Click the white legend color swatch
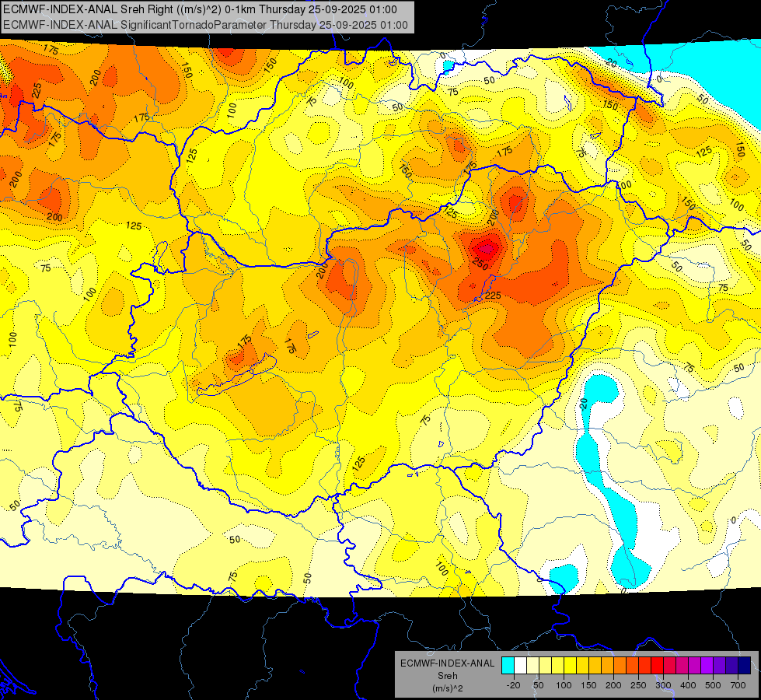The width and height of the screenshot is (761, 700). coord(520,666)
